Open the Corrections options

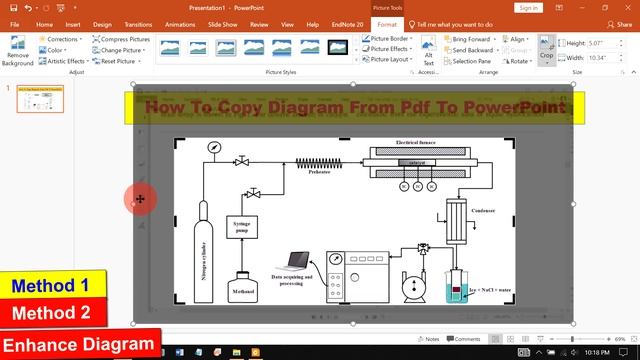click(60, 39)
